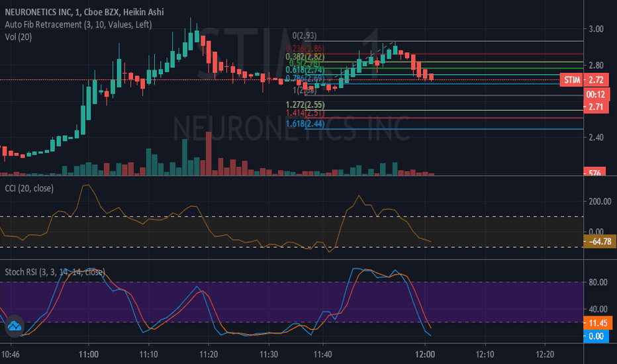The height and width of the screenshot is (364, 617).
Task: Click the 2.72 current price label
Action: [596, 80]
